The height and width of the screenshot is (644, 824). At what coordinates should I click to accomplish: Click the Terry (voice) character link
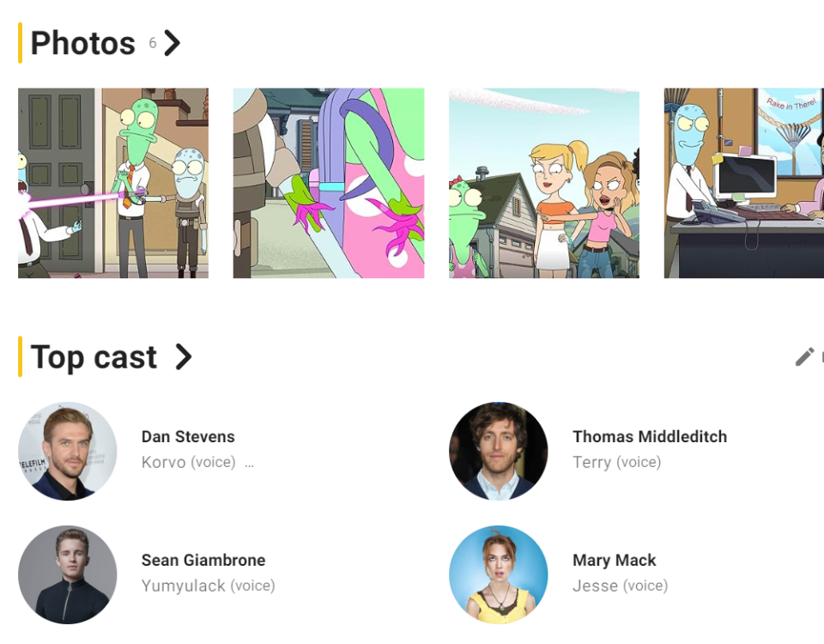pyautogui.click(x=617, y=462)
